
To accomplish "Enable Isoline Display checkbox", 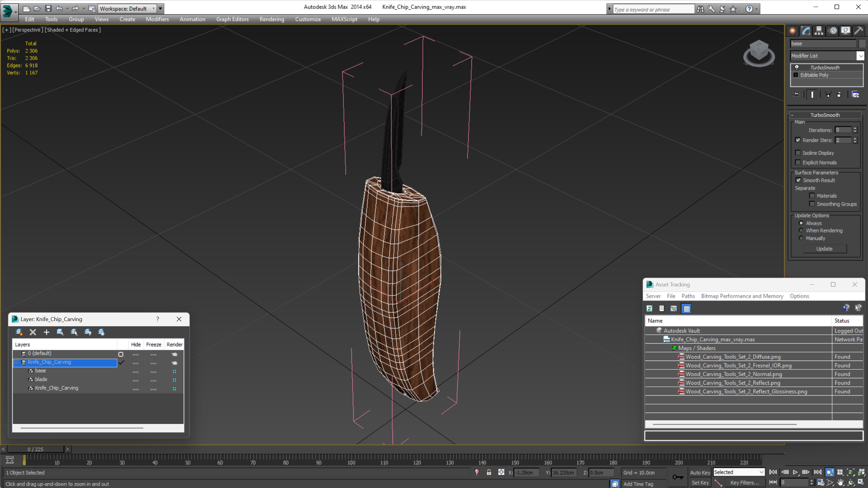I will coord(798,153).
